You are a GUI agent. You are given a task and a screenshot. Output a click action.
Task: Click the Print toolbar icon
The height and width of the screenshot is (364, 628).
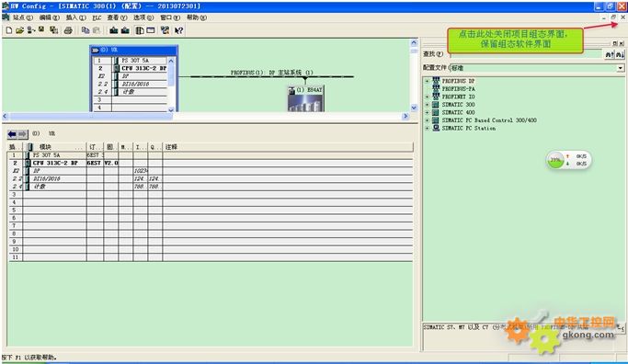tap(68, 30)
